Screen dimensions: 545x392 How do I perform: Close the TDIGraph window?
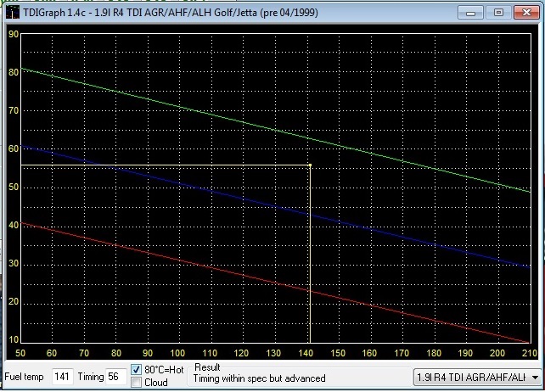(526, 12)
